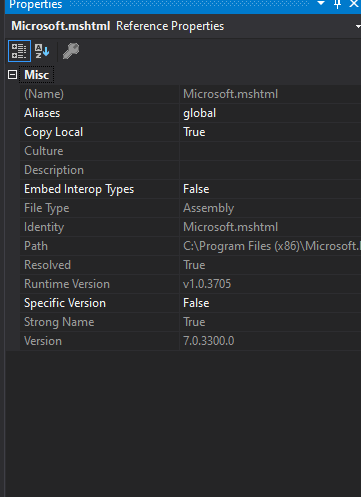Select the Culture property label
The height and width of the screenshot is (497, 361).
44,151
